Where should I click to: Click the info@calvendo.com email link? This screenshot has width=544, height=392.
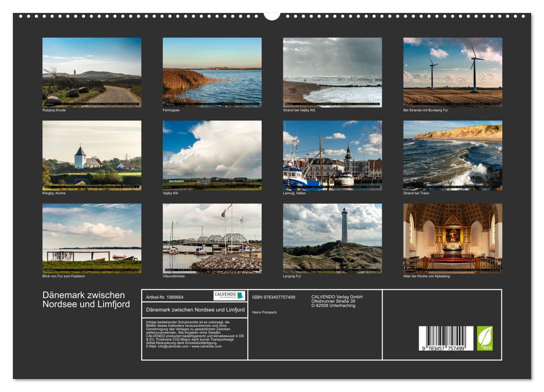click(x=167, y=347)
